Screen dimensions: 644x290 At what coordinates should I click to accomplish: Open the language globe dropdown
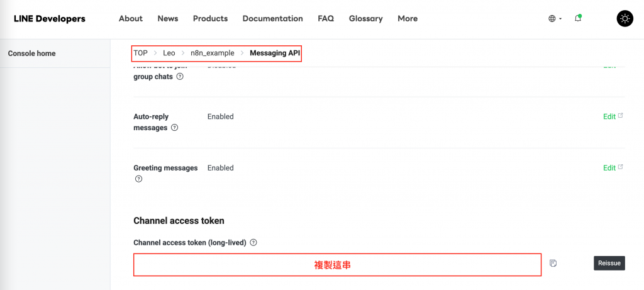[x=555, y=18]
